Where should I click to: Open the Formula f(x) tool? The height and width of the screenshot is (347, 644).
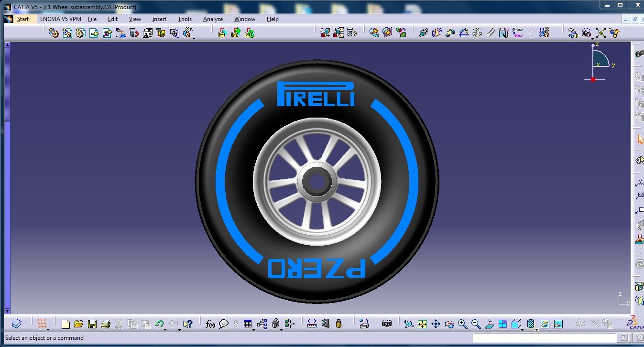point(210,324)
